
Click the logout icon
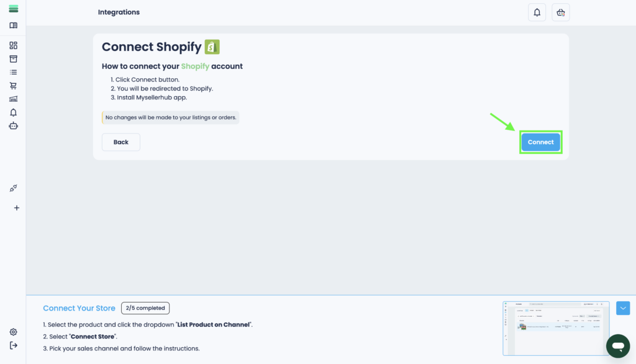[14, 345]
